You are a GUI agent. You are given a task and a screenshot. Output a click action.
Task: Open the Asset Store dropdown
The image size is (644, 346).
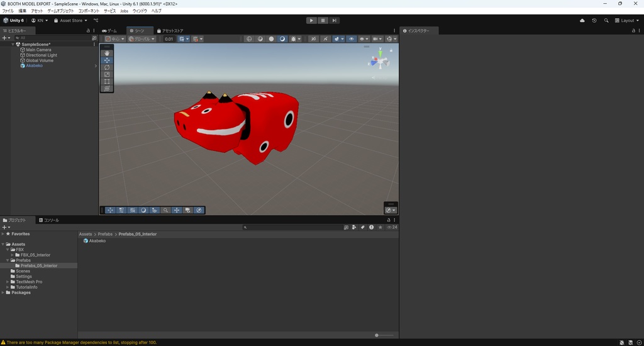coord(70,20)
